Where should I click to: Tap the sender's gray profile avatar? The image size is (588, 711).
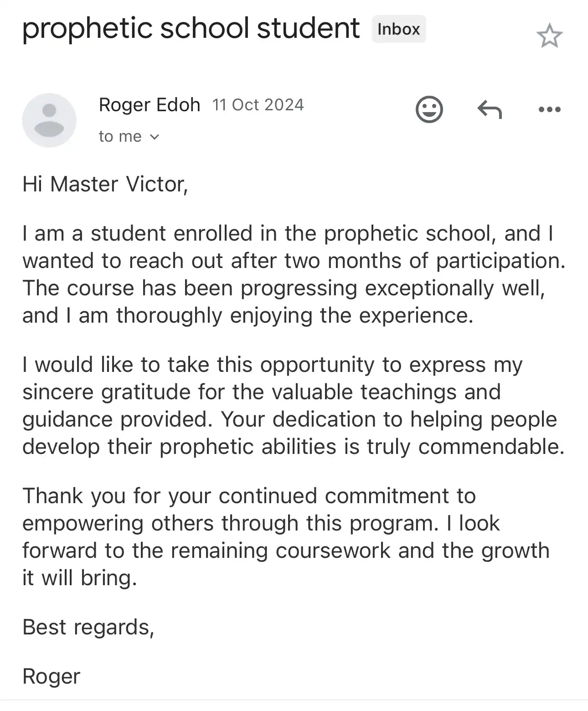49,120
